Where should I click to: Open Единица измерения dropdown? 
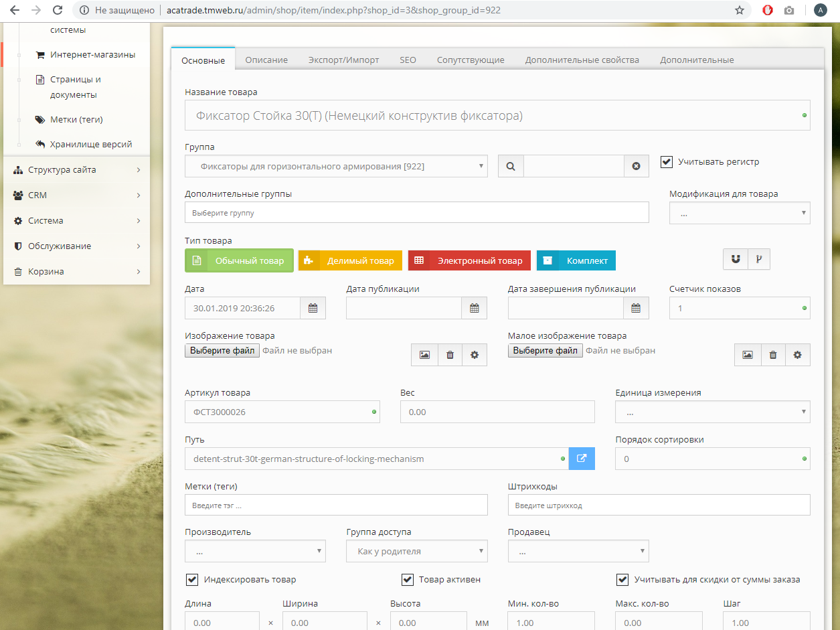pyautogui.click(x=713, y=412)
